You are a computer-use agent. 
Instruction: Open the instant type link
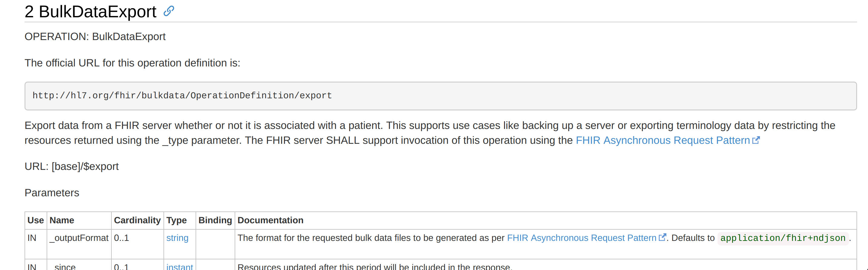pos(180,266)
